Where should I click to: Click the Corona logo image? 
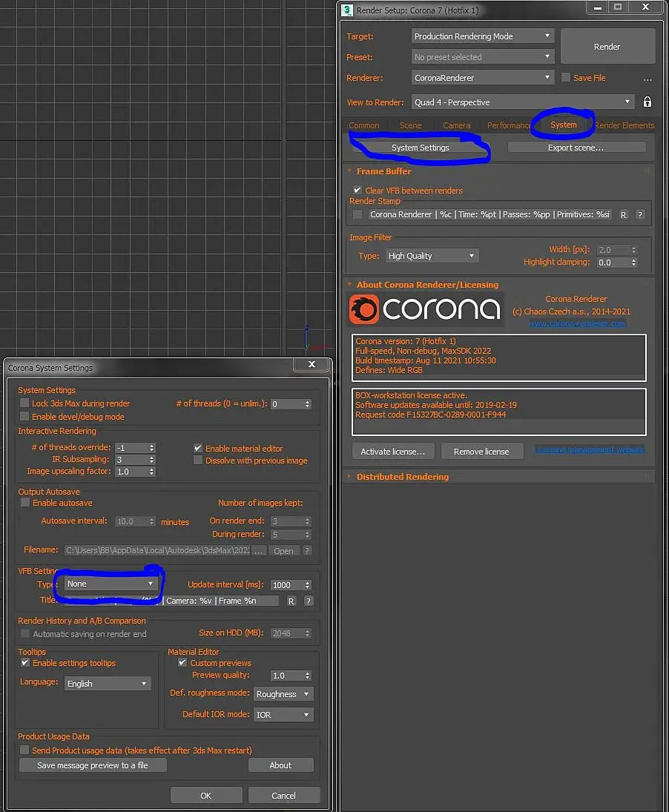(425, 309)
